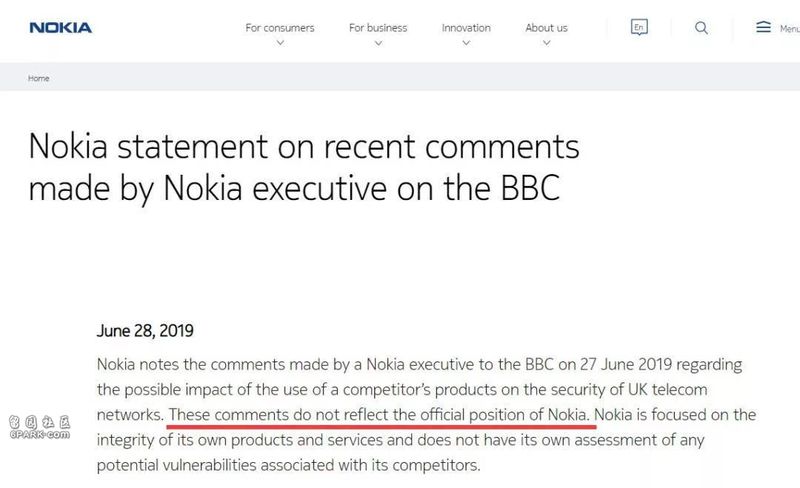Open the About us menu

tap(546, 28)
